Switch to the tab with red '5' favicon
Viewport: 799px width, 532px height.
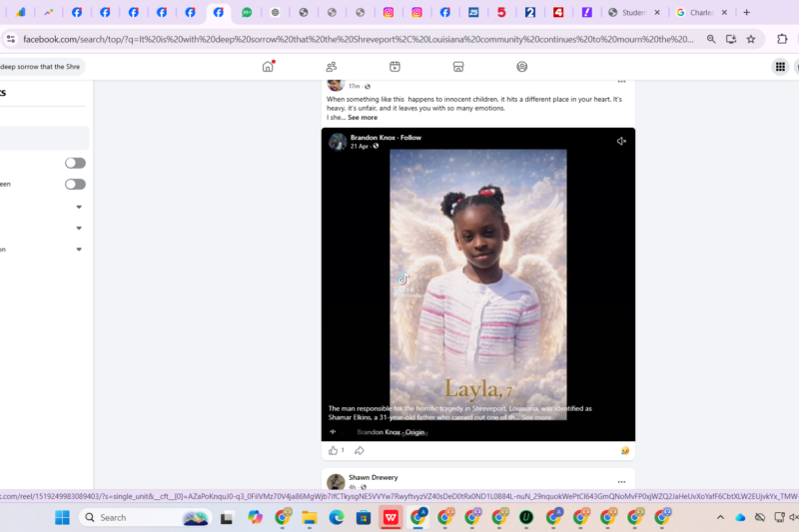[501, 12]
